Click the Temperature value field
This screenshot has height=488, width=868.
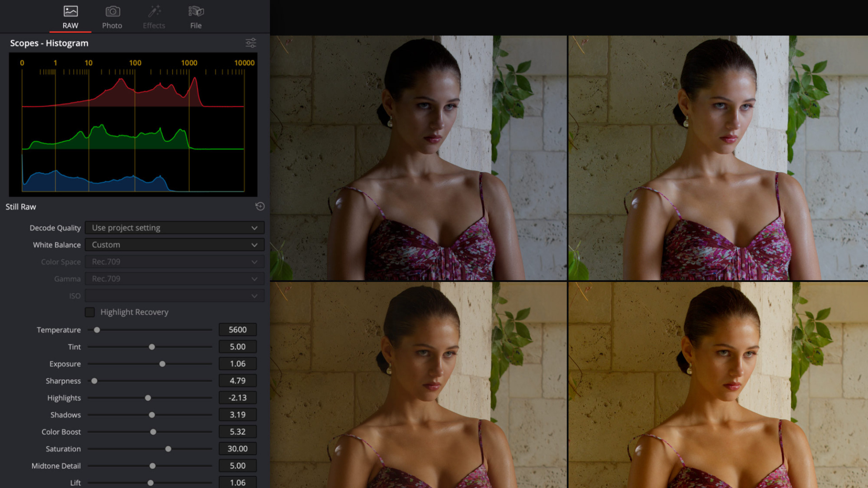point(237,330)
